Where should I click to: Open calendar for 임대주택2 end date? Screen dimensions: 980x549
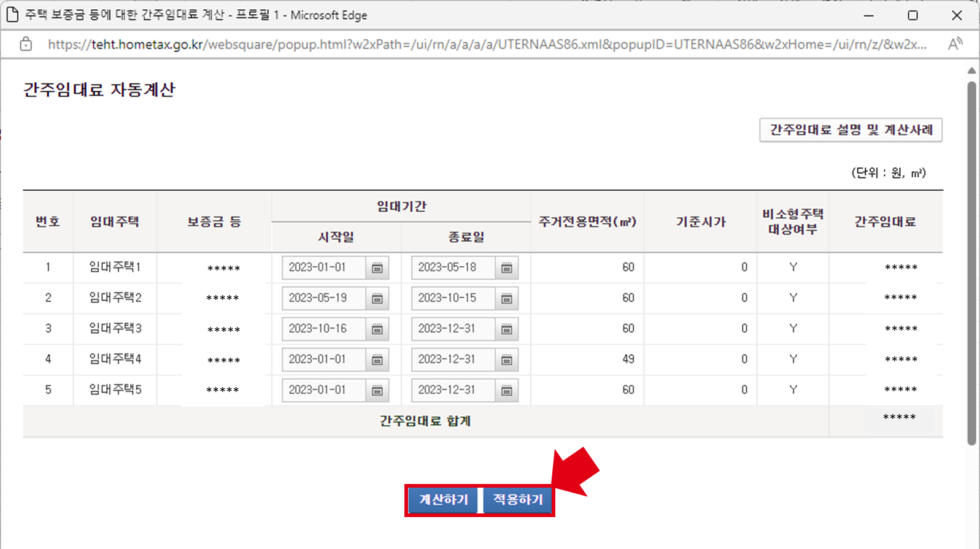coord(507,299)
